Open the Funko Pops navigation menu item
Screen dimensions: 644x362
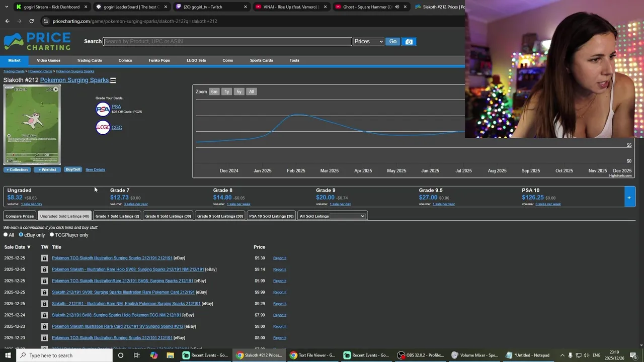tap(159, 60)
